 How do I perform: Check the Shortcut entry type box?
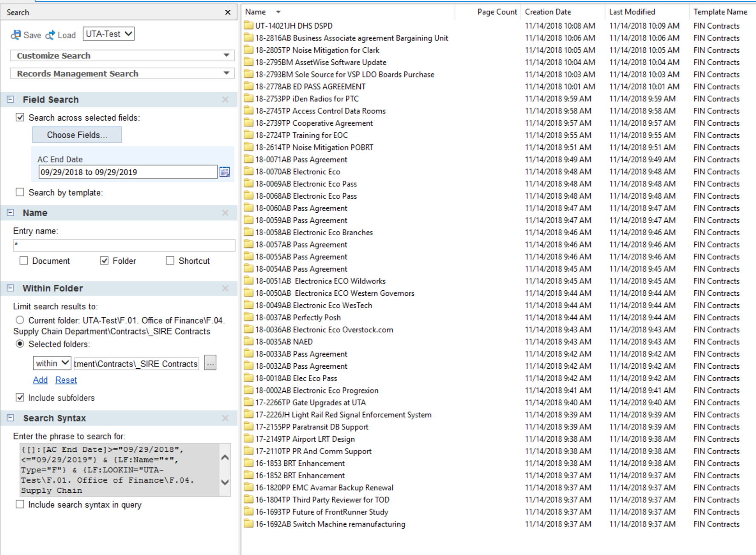(x=170, y=260)
